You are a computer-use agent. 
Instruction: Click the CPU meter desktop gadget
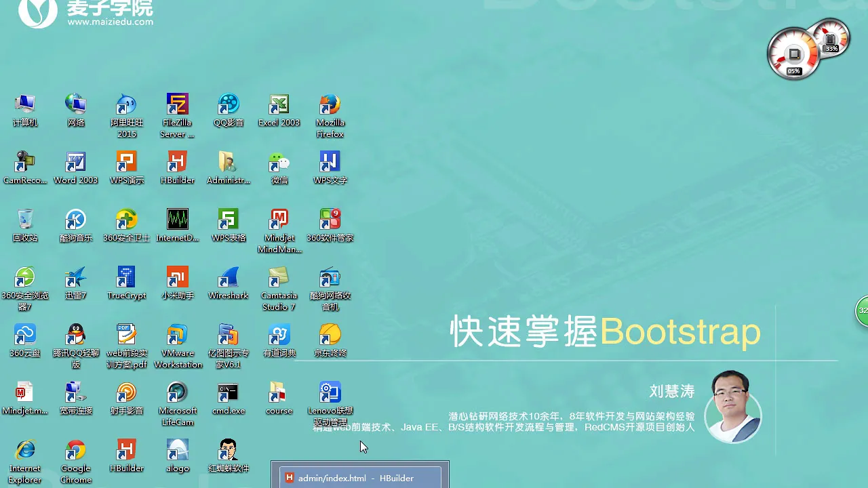pyautogui.click(x=794, y=54)
